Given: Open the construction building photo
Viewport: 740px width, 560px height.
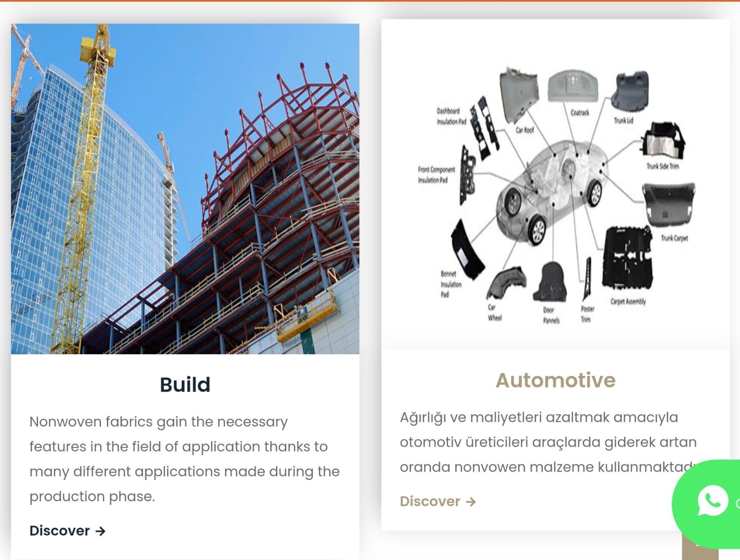Looking at the screenshot, I should point(185,189).
